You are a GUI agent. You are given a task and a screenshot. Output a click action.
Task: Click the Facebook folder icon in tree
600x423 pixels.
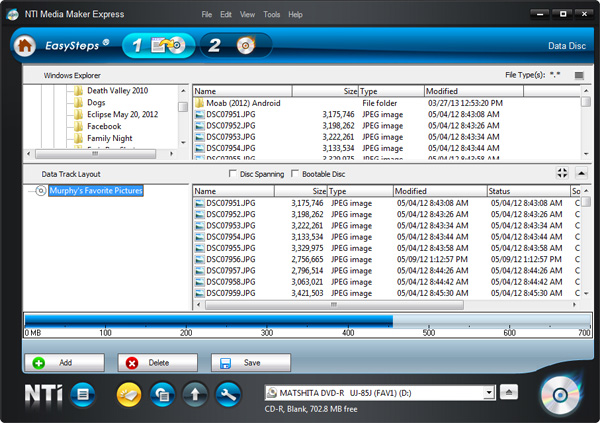(x=78, y=126)
